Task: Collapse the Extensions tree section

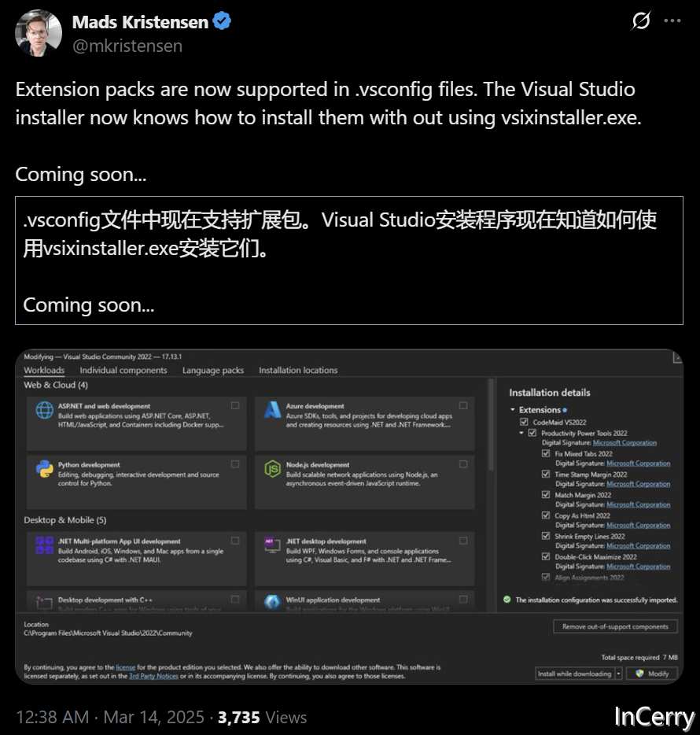Action: (x=513, y=410)
